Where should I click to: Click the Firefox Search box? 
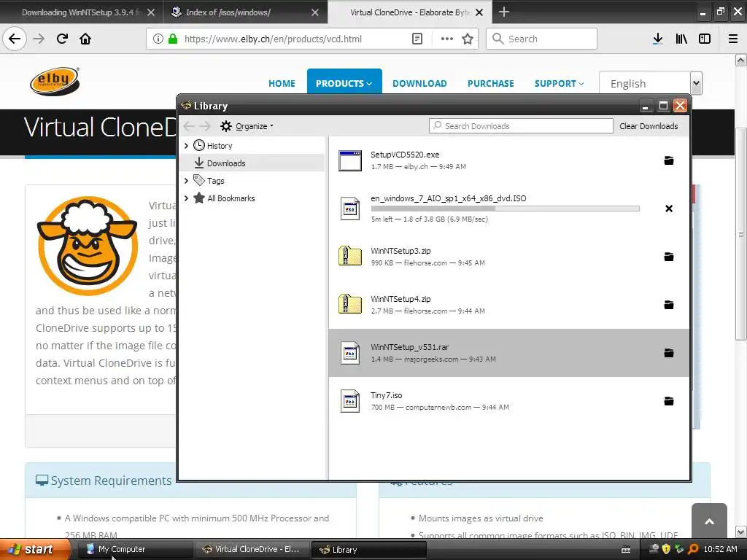coord(541,39)
